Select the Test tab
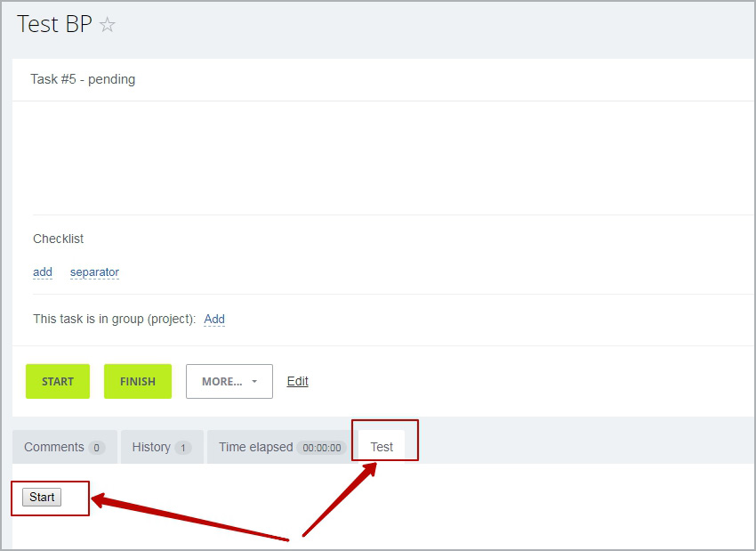Screen dimensions: 756x551 pos(382,447)
